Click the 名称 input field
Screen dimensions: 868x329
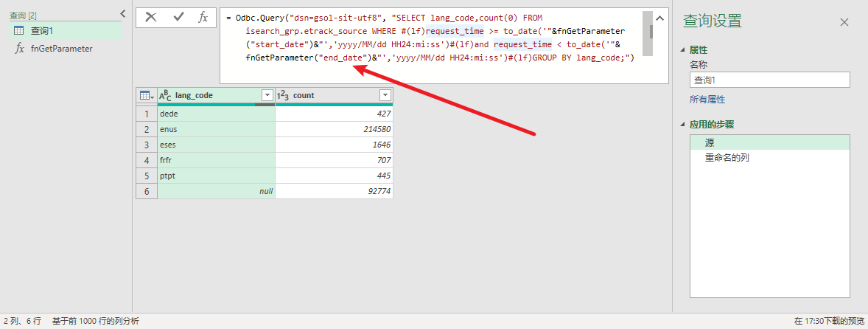769,80
